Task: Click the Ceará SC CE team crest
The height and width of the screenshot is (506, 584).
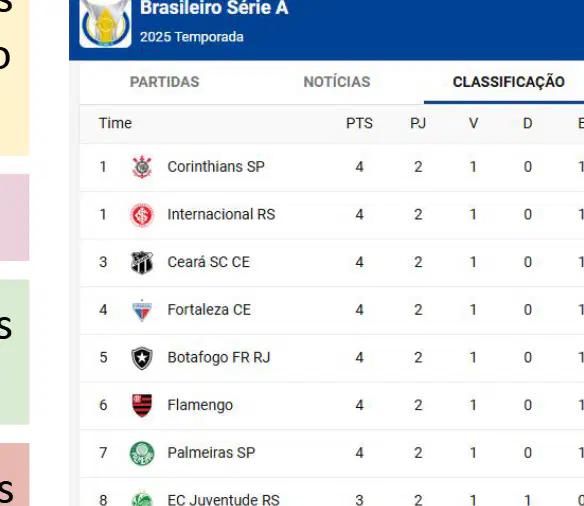Action: (x=142, y=262)
